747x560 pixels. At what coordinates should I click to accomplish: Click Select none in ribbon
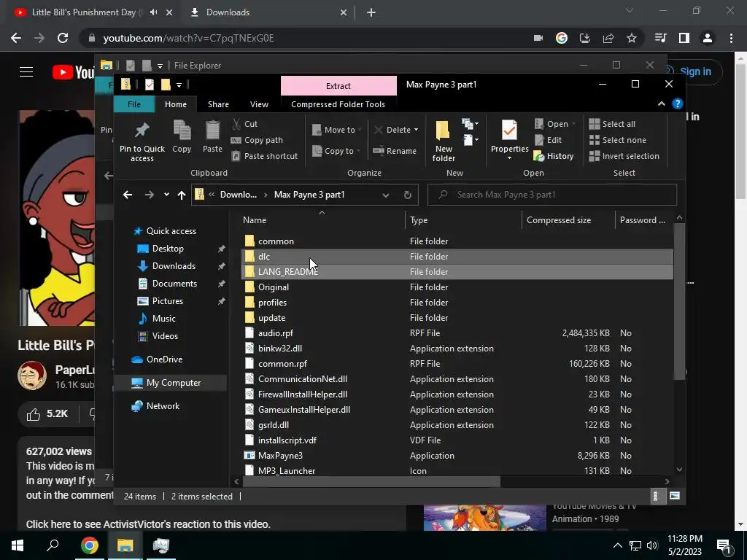point(618,140)
